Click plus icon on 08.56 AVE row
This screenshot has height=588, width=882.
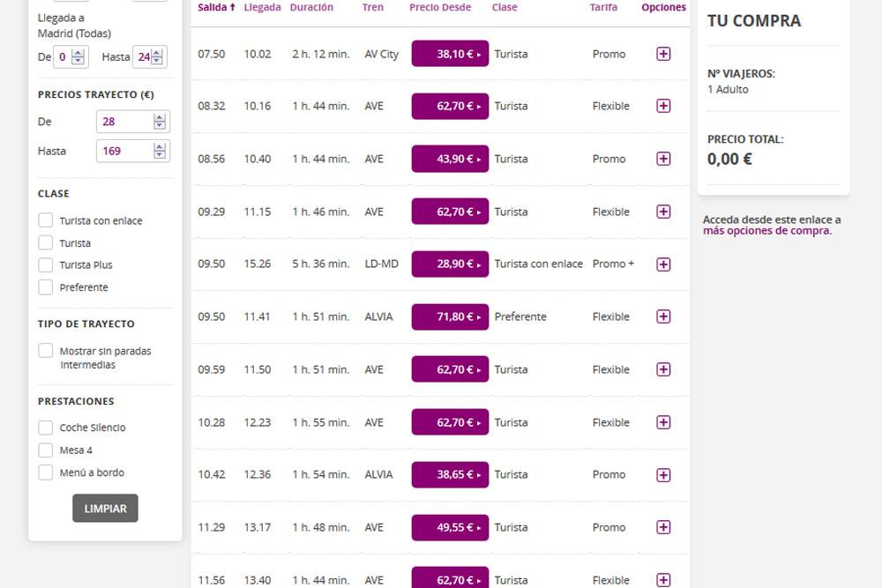(663, 159)
